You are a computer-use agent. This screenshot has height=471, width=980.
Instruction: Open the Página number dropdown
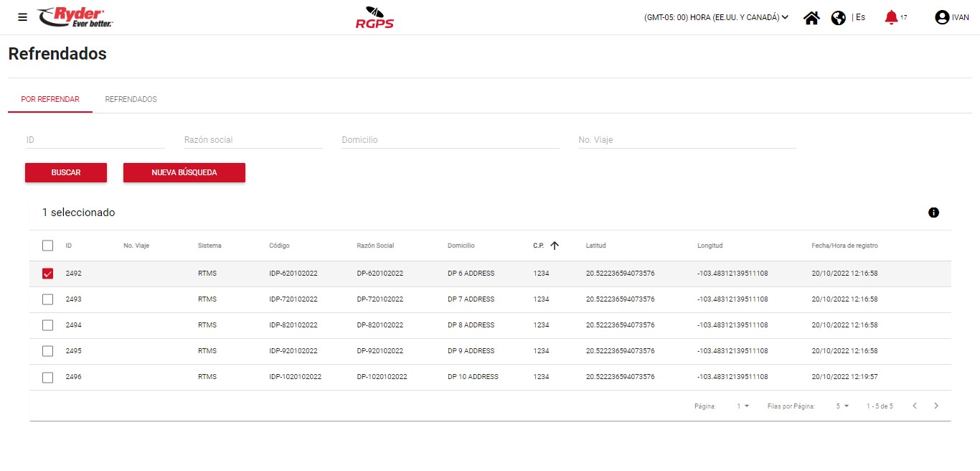point(743,406)
